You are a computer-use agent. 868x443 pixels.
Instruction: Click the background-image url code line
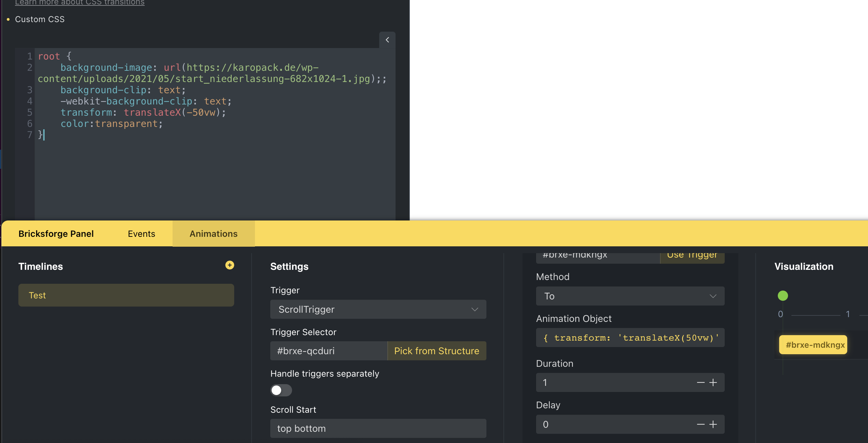point(212,73)
